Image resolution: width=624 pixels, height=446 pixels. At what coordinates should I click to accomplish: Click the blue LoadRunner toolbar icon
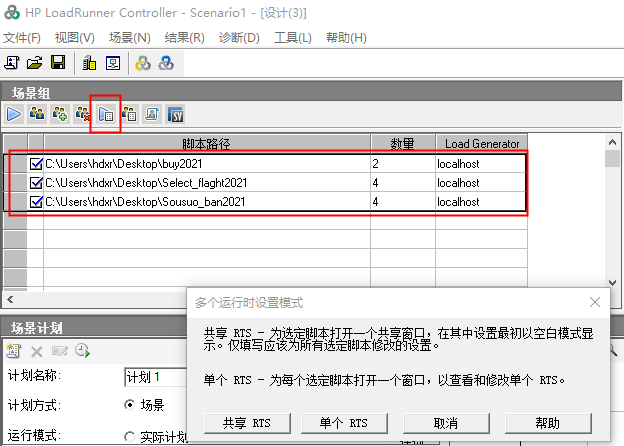166,63
